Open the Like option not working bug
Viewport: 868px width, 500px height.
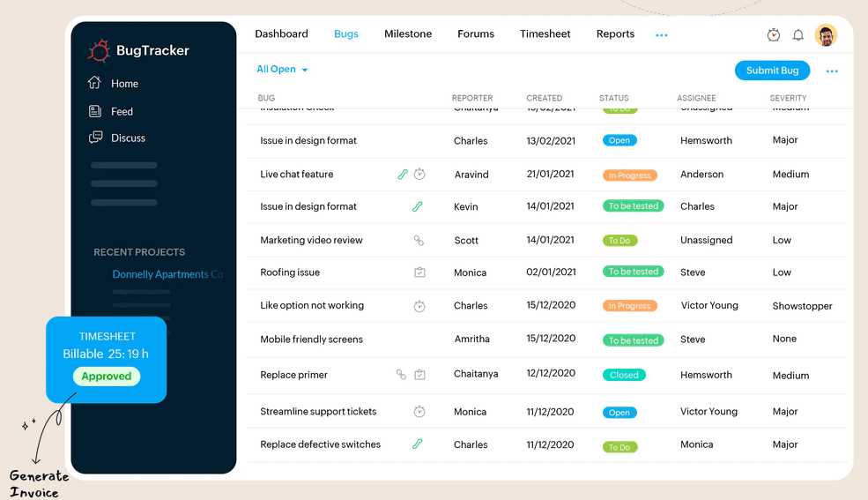(312, 305)
